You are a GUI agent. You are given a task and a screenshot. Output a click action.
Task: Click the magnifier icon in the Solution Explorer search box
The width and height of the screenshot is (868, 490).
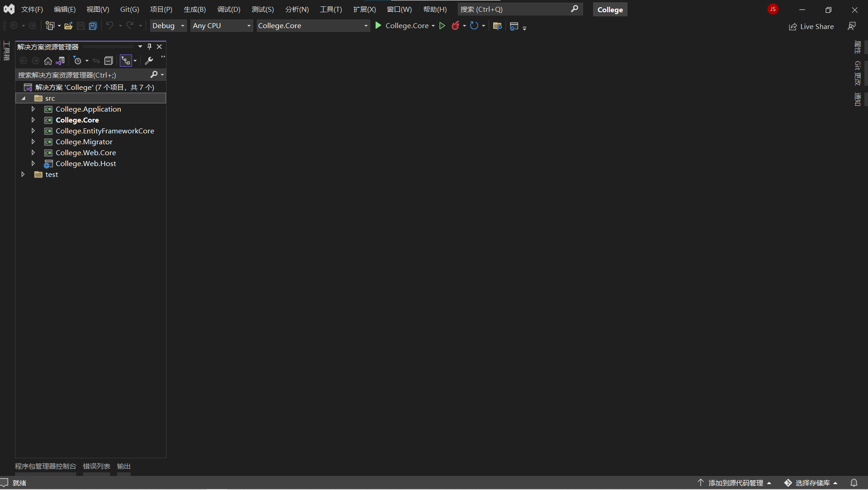154,74
